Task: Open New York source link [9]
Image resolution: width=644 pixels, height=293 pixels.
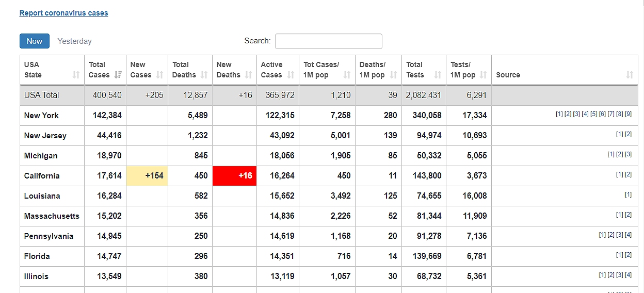Action: pos(628,114)
